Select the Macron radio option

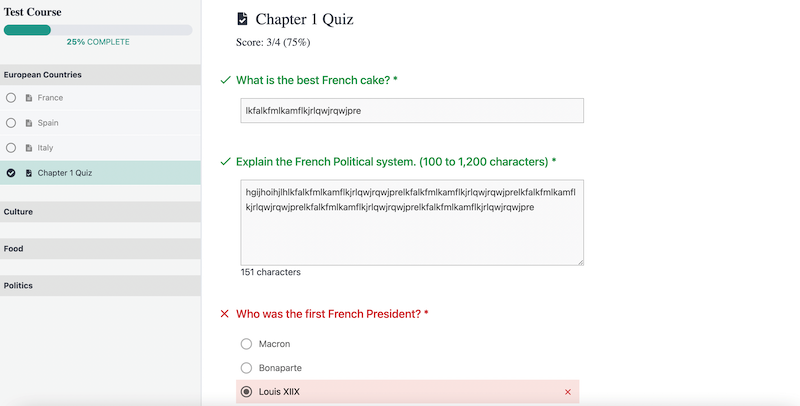coord(246,344)
